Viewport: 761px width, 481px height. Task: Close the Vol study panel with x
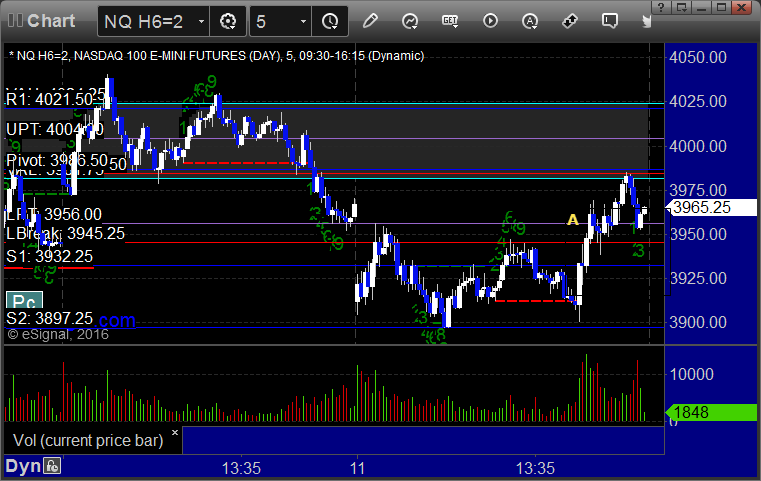175,432
